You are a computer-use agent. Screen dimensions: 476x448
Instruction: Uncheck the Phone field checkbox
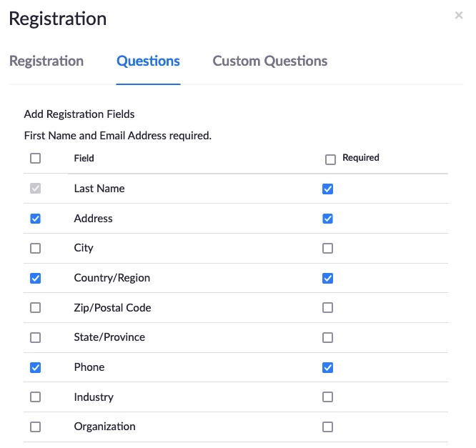coord(36,367)
